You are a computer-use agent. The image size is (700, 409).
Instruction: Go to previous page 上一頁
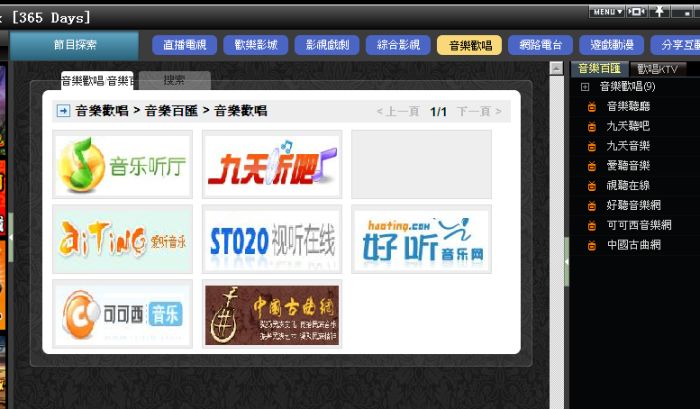click(398, 111)
